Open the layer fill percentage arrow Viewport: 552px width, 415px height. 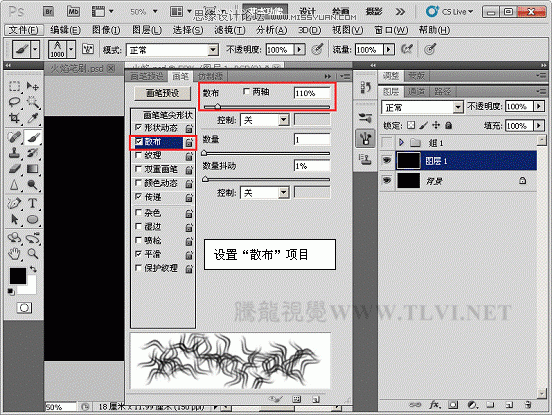click(539, 125)
